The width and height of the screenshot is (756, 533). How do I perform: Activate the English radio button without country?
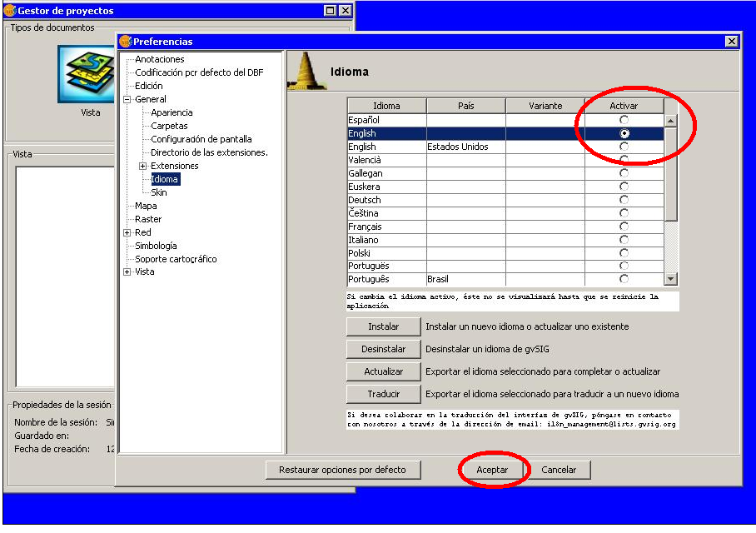tap(624, 133)
